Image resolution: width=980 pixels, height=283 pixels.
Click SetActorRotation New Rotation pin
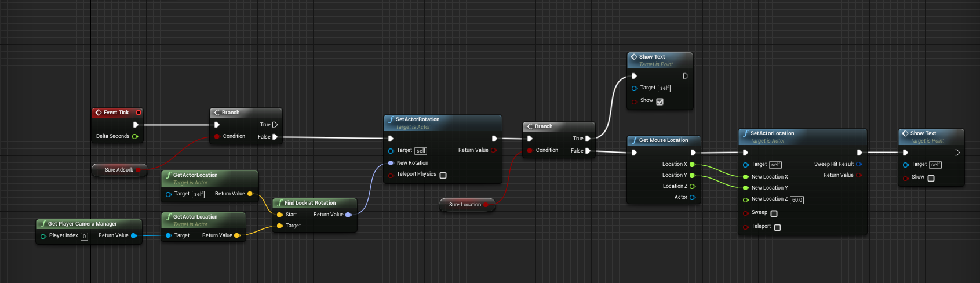pyautogui.click(x=391, y=163)
